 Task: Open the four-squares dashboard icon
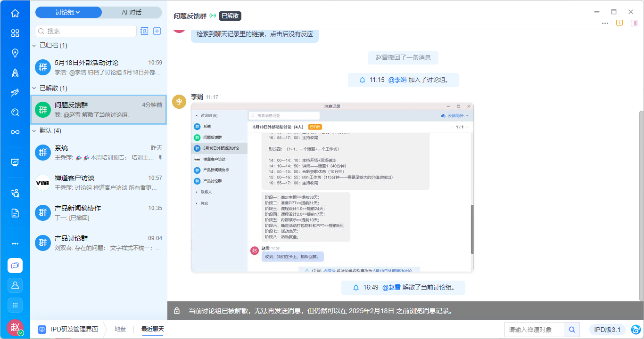(x=15, y=33)
